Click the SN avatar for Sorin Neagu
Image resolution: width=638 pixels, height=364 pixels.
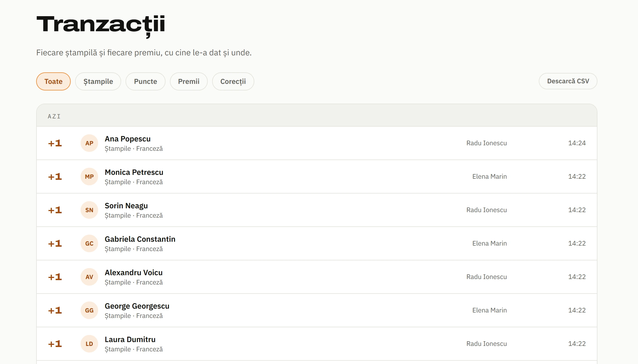pos(89,210)
